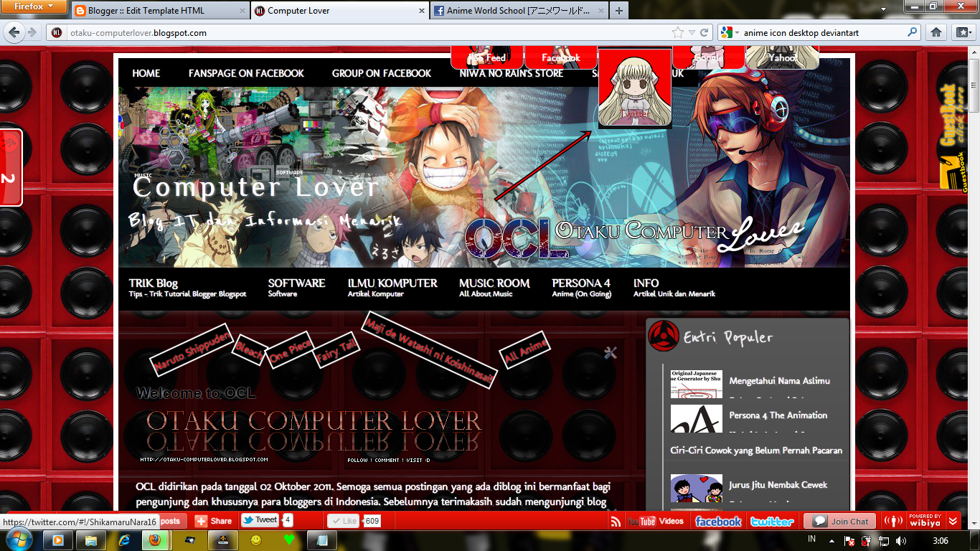Click Maji de Watashi ni Koishinasai tag
Viewport: 980px width, 551px height.
click(x=430, y=349)
